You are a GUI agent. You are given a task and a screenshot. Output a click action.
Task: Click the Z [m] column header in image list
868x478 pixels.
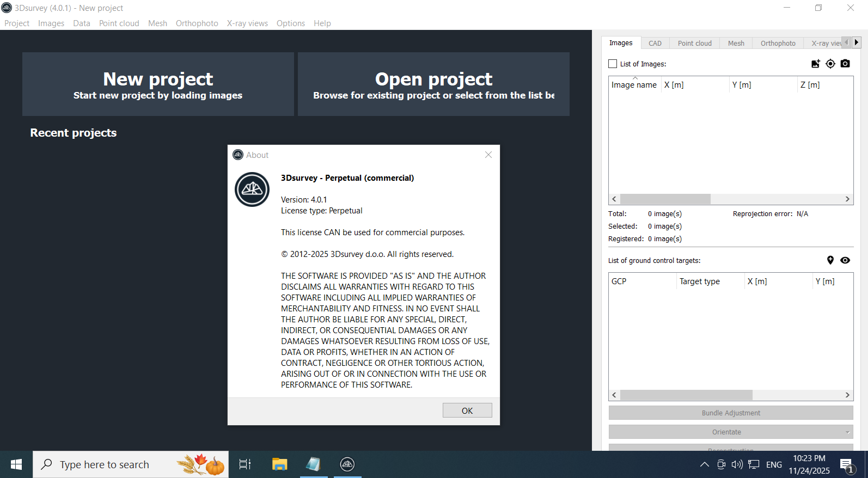[x=825, y=85]
